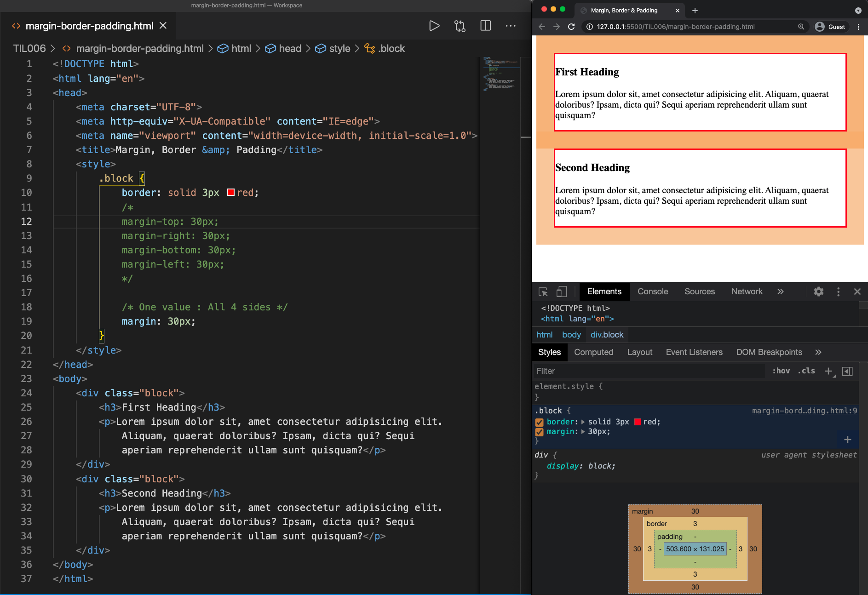This screenshot has width=868, height=595.
Task: Click the content size 503.600 × 131.025 box
Action: tap(695, 549)
